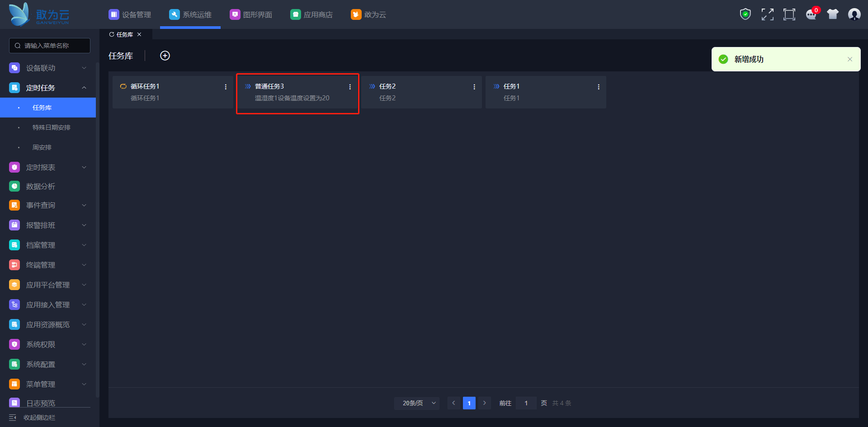Open more options for 任务2

[x=474, y=87]
